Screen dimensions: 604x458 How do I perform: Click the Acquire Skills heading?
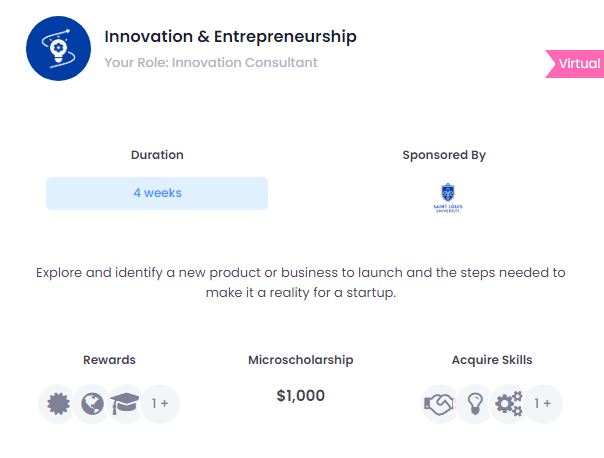492,360
